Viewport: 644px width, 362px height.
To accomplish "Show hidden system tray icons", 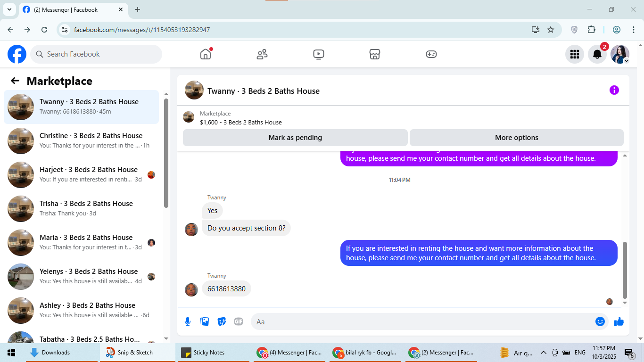I will [x=543, y=353].
